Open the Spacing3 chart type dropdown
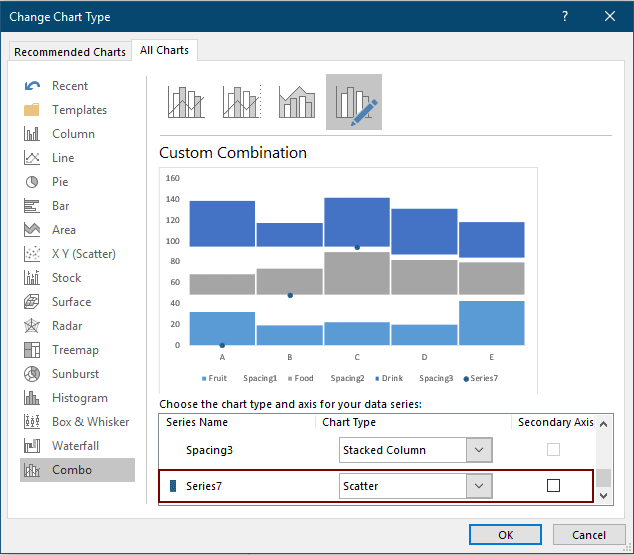The width and height of the screenshot is (634, 555). click(479, 450)
